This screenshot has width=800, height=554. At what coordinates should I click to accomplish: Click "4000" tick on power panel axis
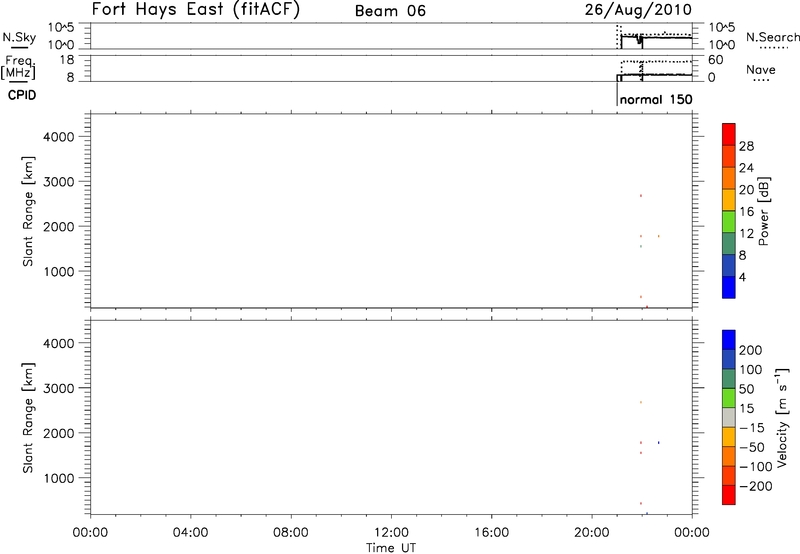59,137
